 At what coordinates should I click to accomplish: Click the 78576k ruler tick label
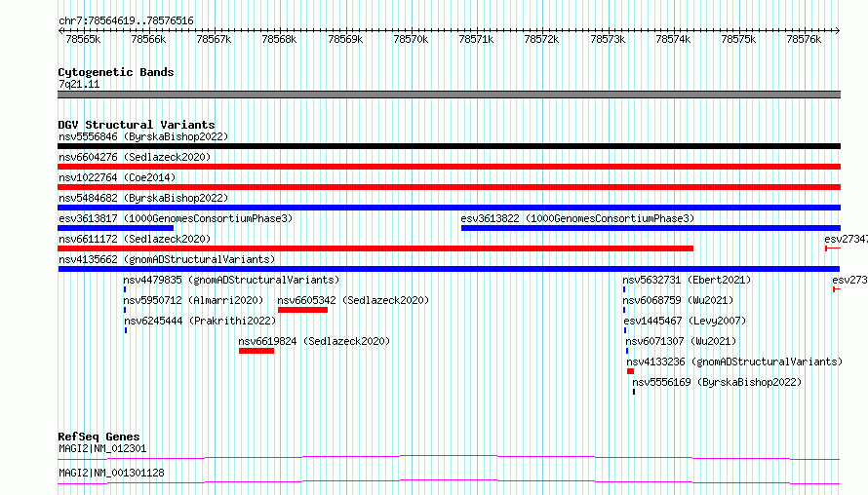pyautogui.click(x=804, y=39)
